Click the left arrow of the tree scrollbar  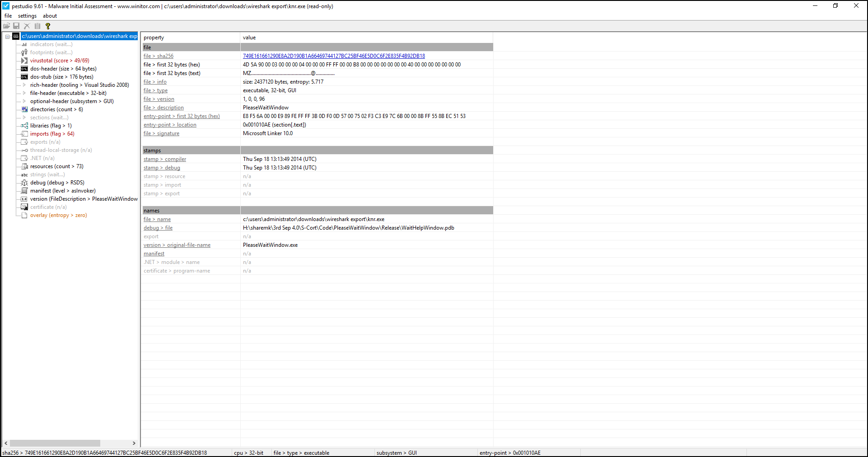(x=6, y=443)
